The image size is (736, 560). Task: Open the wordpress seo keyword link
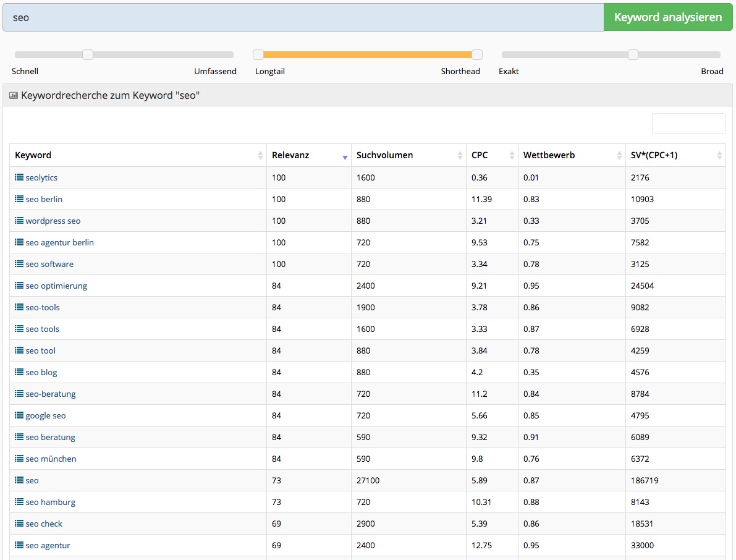[53, 221]
